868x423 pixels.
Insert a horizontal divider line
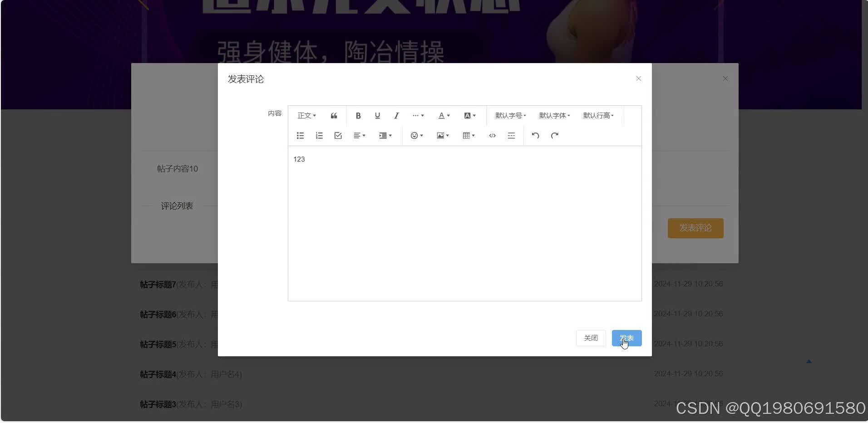[x=511, y=135]
